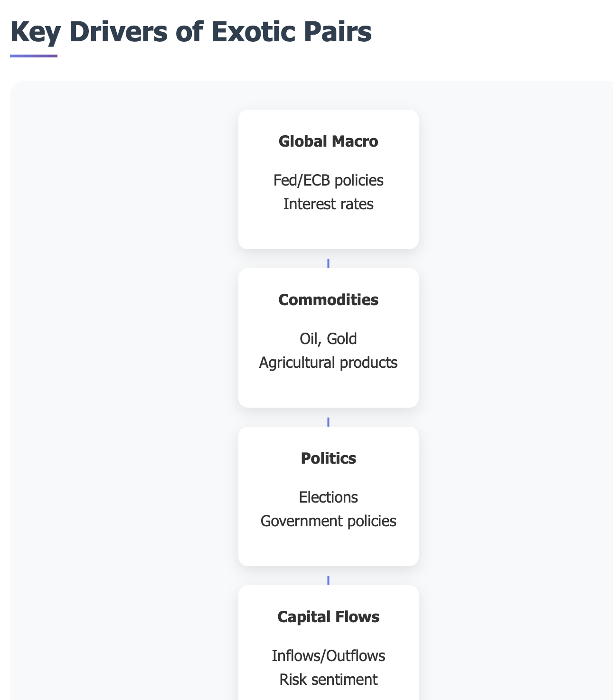Click the Elections text
The height and width of the screenshot is (700, 613).
329,497
